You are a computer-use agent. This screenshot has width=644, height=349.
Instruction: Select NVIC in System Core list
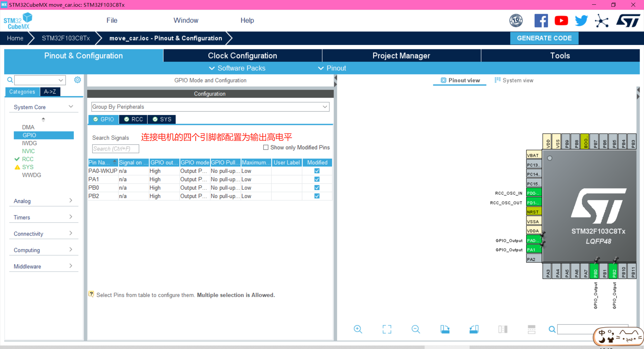28,151
